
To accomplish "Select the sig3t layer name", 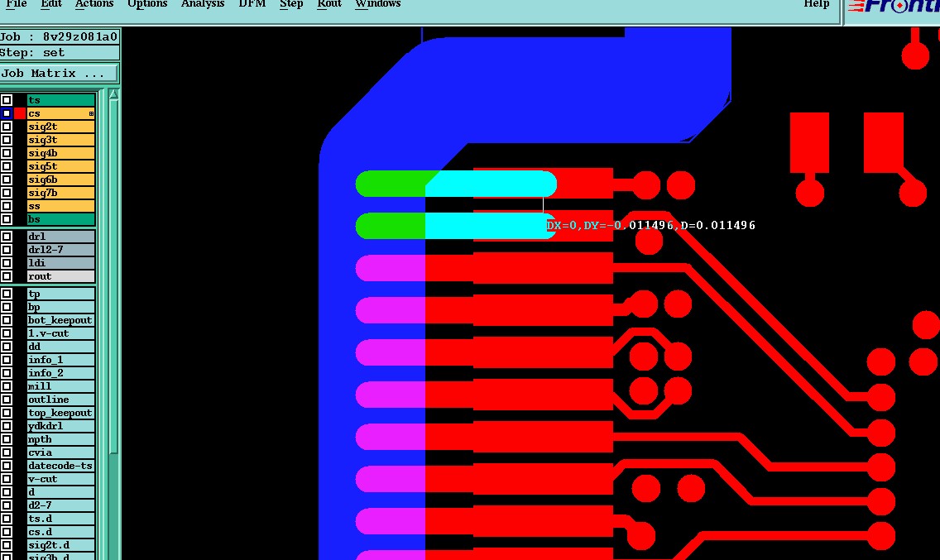I will [x=61, y=140].
